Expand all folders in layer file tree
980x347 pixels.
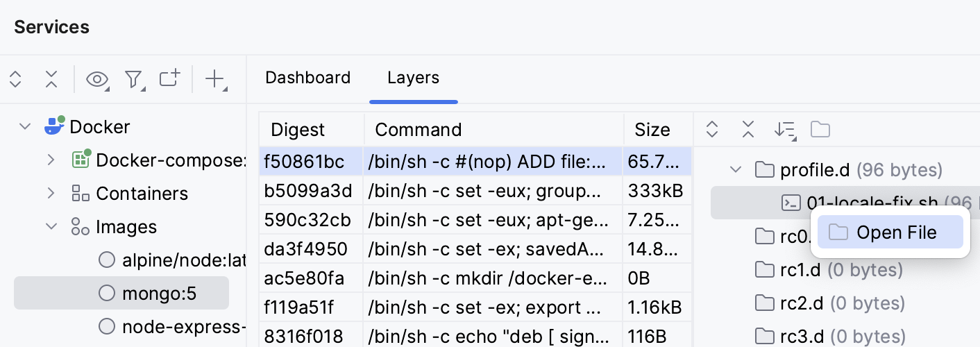click(711, 129)
